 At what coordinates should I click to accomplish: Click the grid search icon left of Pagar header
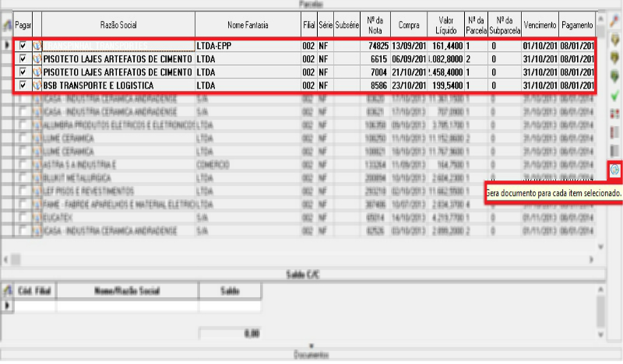7,26
